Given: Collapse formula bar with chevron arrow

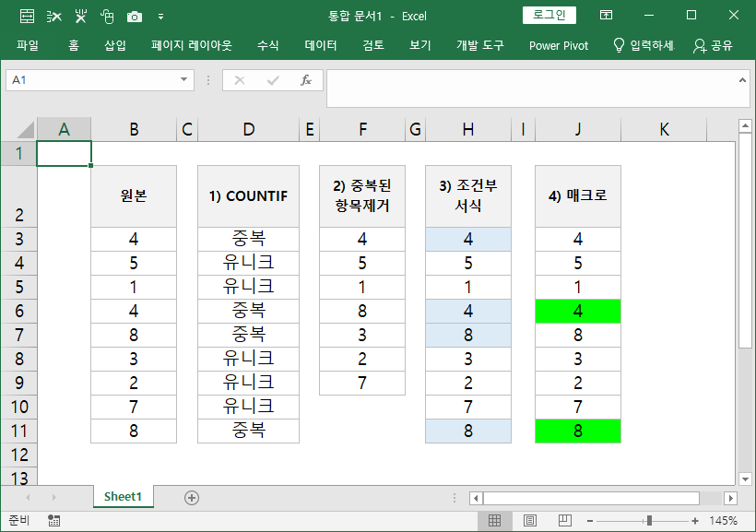Looking at the screenshot, I should (x=742, y=80).
